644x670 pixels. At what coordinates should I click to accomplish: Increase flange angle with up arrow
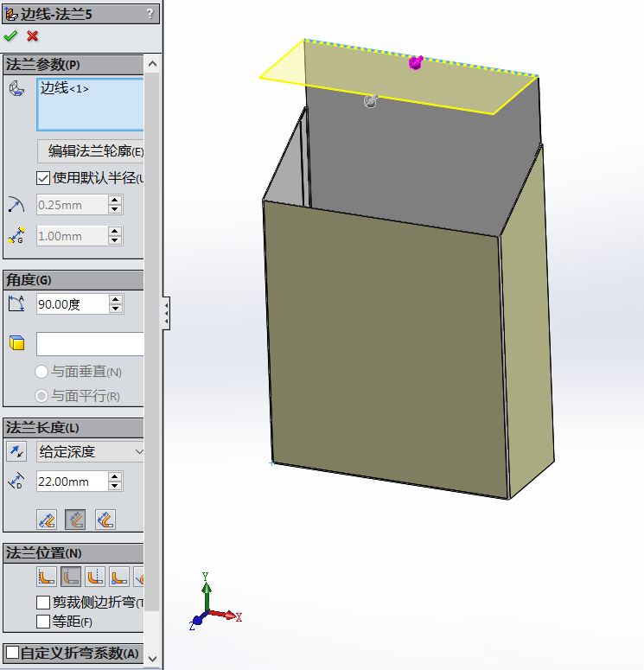click(x=116, y=299)
